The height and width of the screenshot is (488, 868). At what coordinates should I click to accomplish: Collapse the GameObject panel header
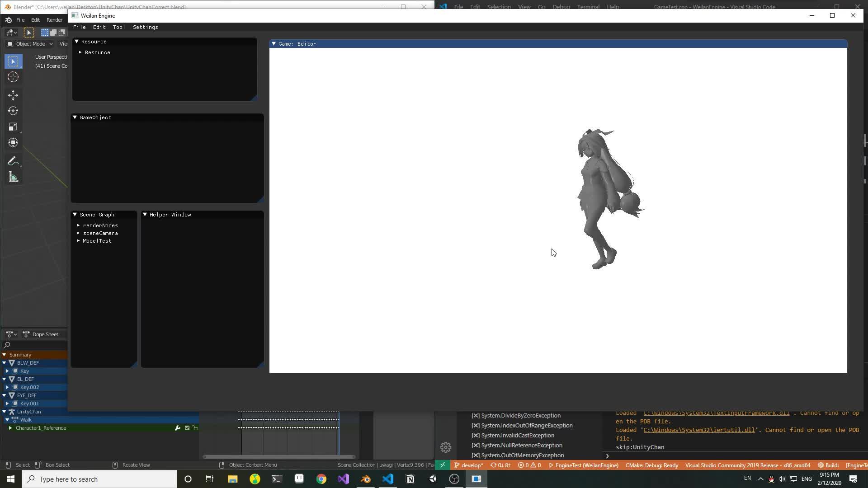coord(75,117)
